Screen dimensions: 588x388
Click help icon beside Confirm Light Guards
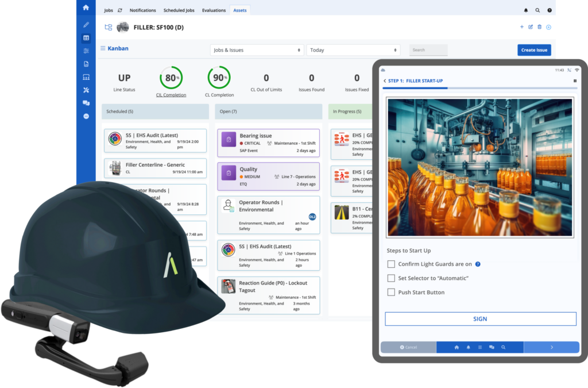(478, 264)
